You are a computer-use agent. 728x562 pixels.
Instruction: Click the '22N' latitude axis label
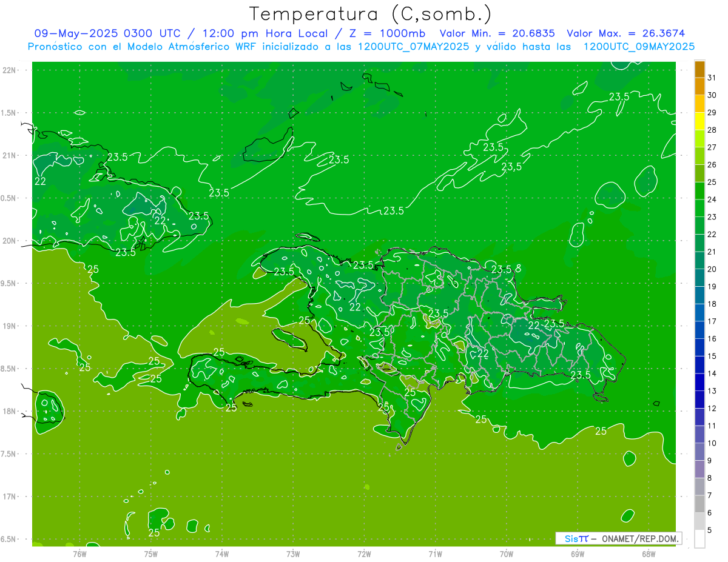9,70
